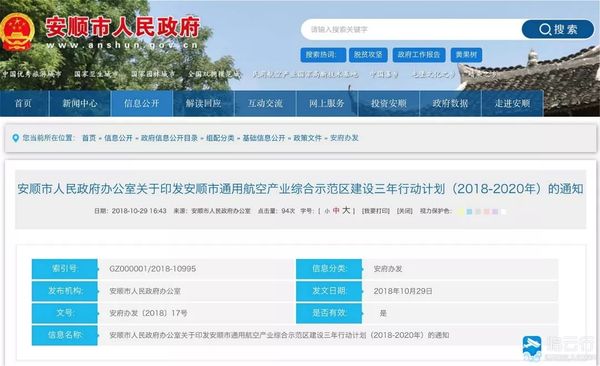This screenshot has width=600, height=366.
Task: Set font size to large 大
Action: pyautogui.click(x=346, y=211)
